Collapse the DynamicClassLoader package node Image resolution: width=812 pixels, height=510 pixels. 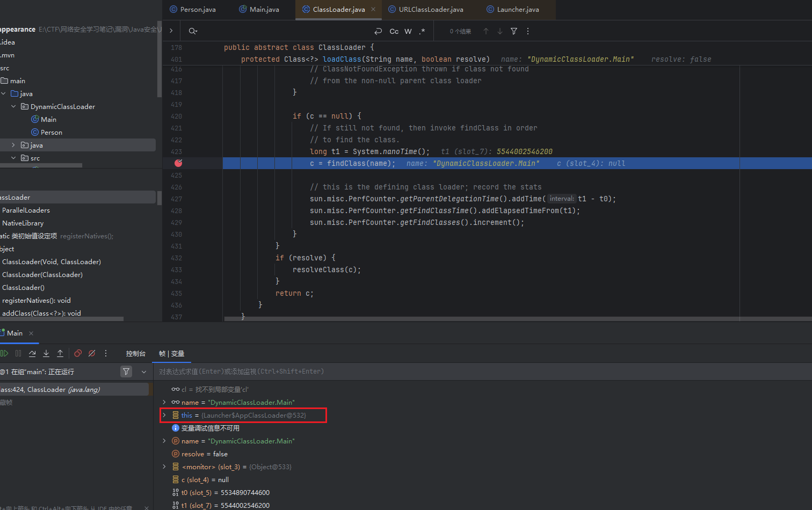click(x=13, y=106)
